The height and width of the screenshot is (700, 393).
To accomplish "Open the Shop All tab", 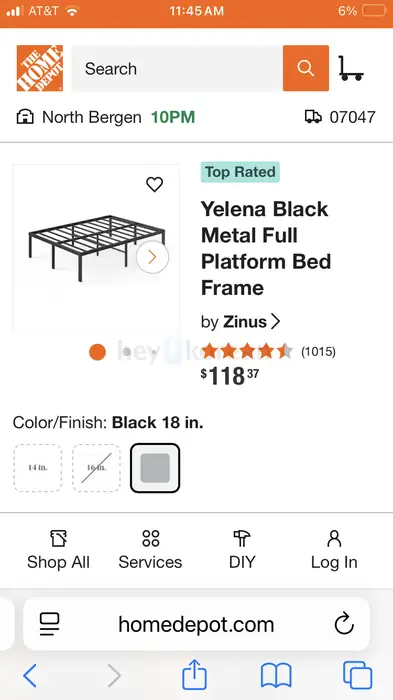I will (x=58, y=550).
